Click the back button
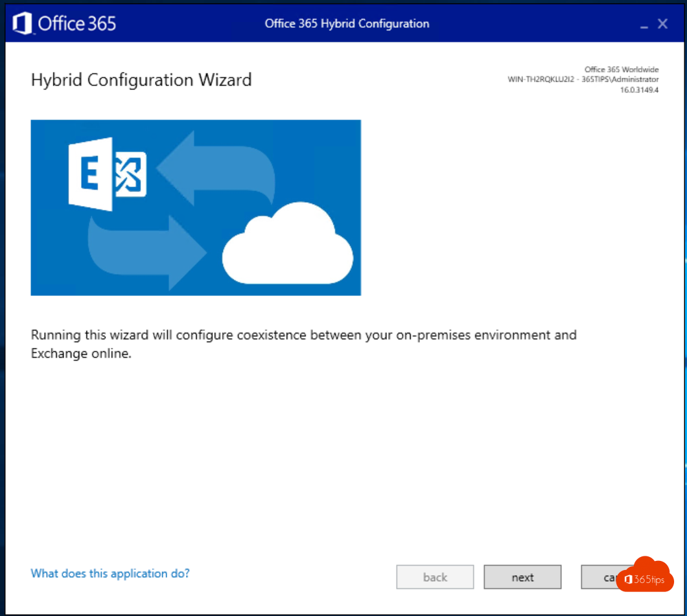Viewport: 687px width, 616px height. coord(435,577)
